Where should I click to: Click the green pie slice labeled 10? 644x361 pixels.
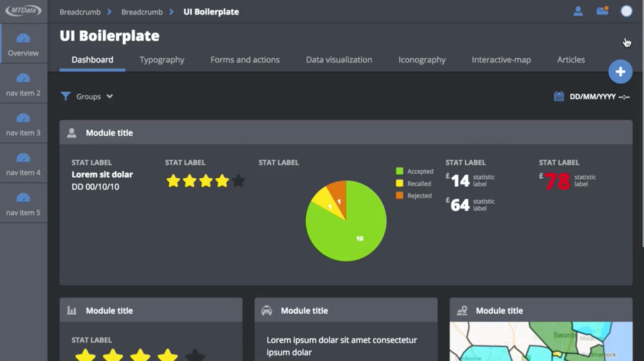click(359, 238)
